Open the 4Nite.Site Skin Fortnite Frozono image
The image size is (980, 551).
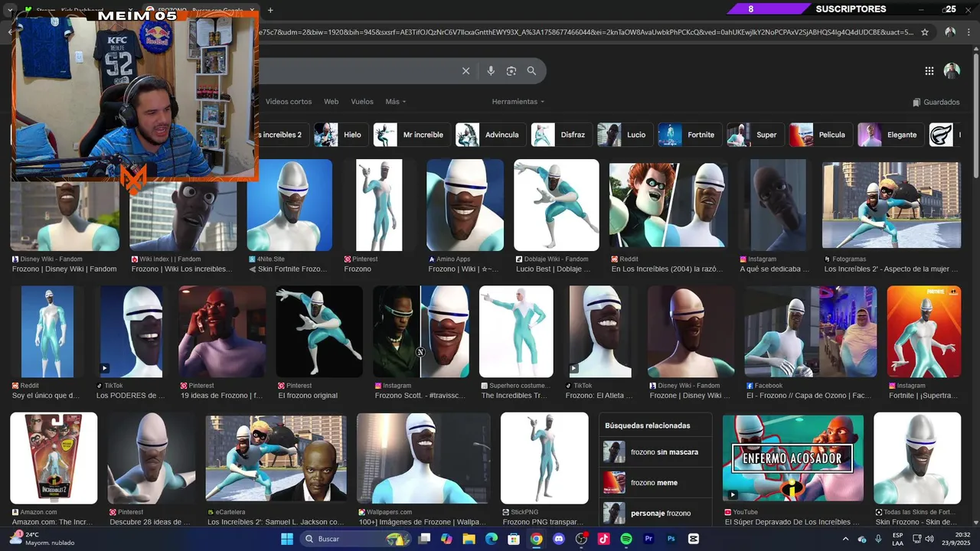(289, 205)
